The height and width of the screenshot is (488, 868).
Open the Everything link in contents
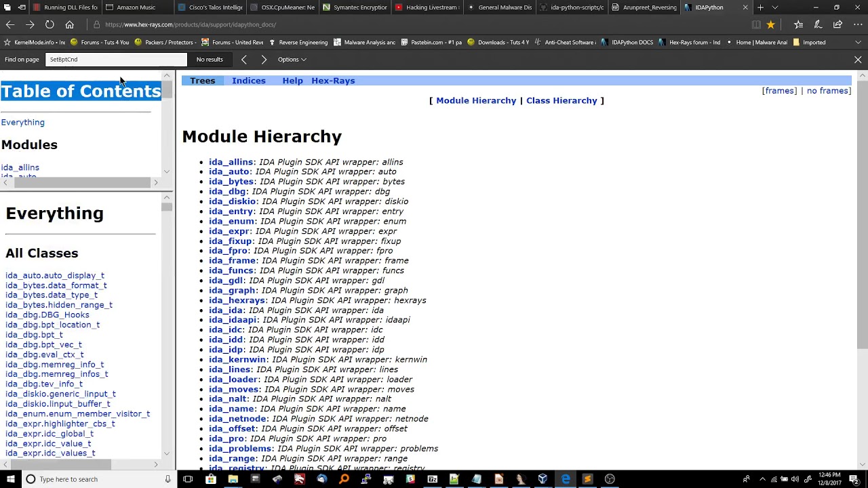(x=22, y=123)
